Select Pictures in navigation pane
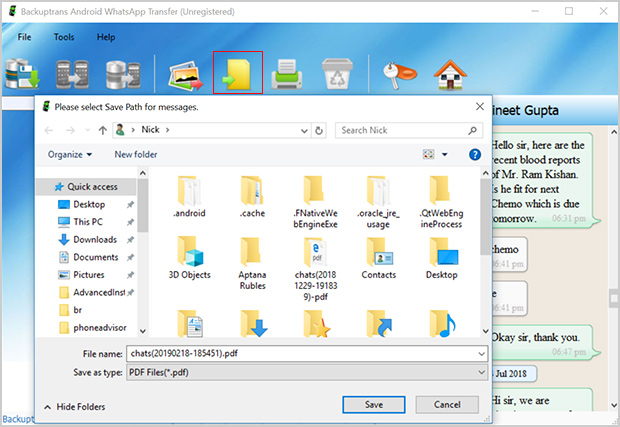The height and width of the screenshot is (427, 620). (89, 275)
